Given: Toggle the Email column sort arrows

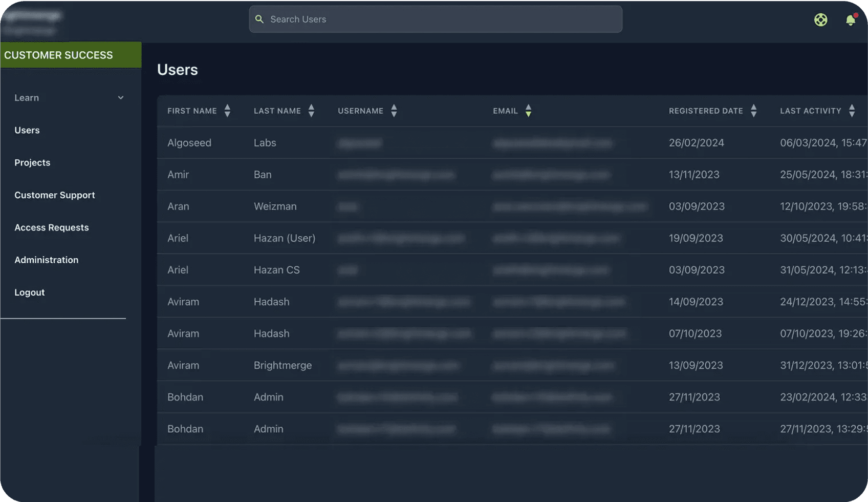Looking at the screenshot, I should [528, 111].
